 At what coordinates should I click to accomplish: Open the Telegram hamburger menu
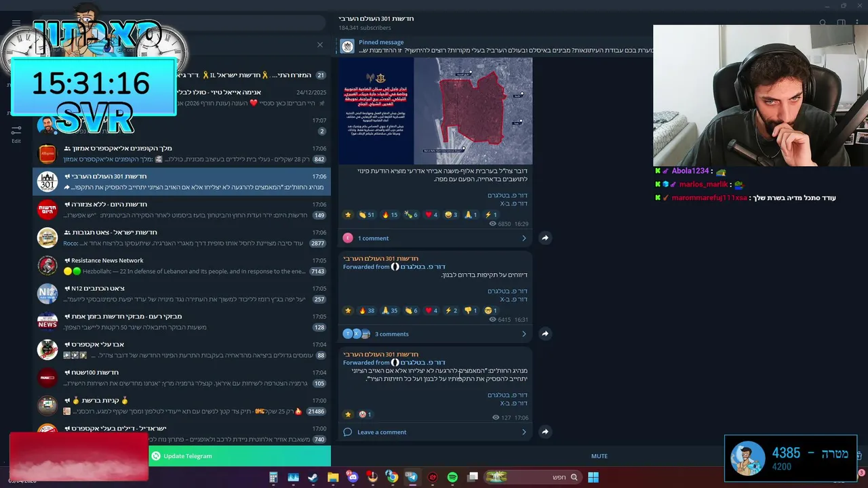pyautogui.click(x=16, y=23)
